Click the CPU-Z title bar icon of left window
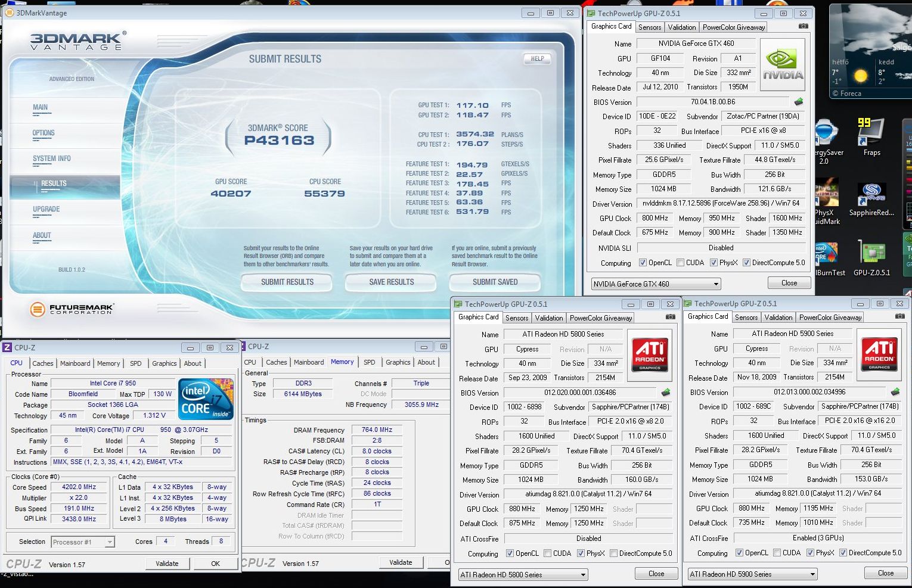Viewport: 912px width, 588px height. (8, 347)
